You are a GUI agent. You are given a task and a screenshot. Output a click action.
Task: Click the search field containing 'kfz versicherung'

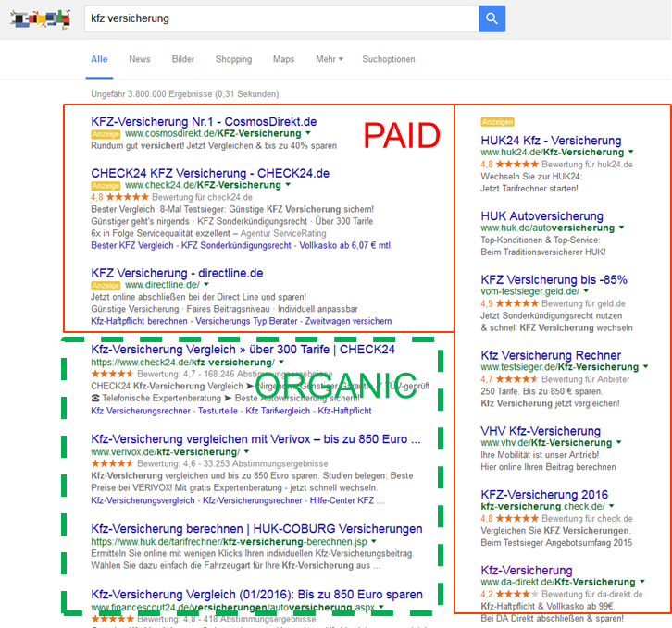click(x=281, y=18)
